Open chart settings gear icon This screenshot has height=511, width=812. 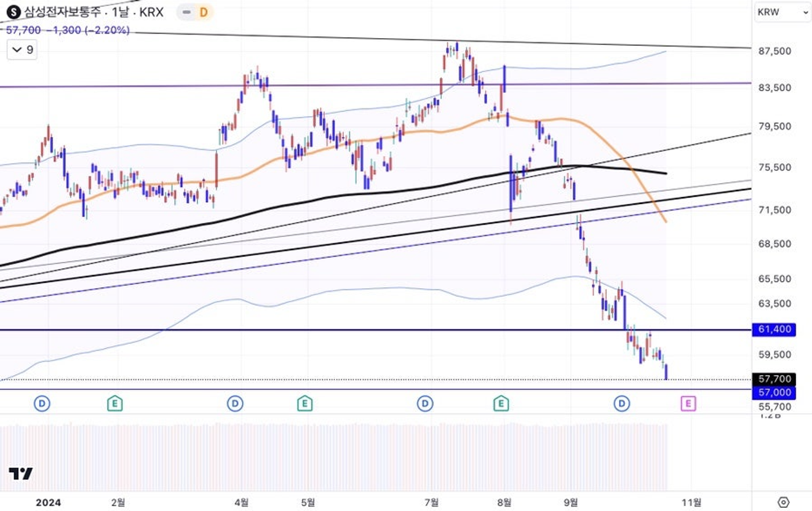point(782,502)
